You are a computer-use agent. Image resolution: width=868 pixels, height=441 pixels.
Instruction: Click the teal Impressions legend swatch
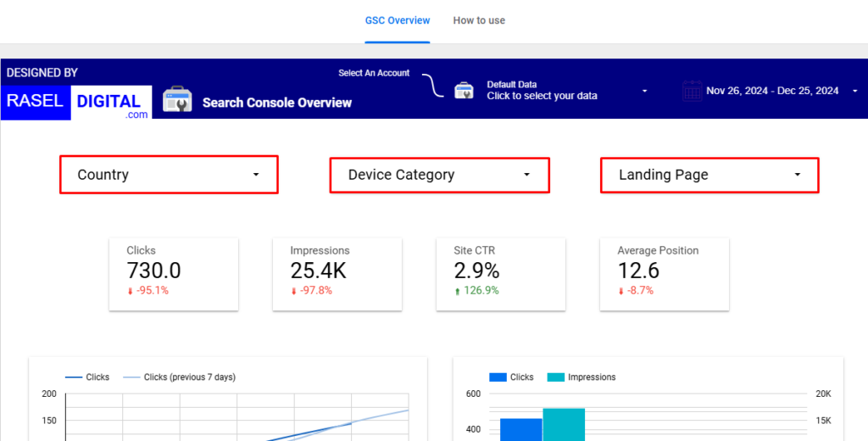click(555, 377)
